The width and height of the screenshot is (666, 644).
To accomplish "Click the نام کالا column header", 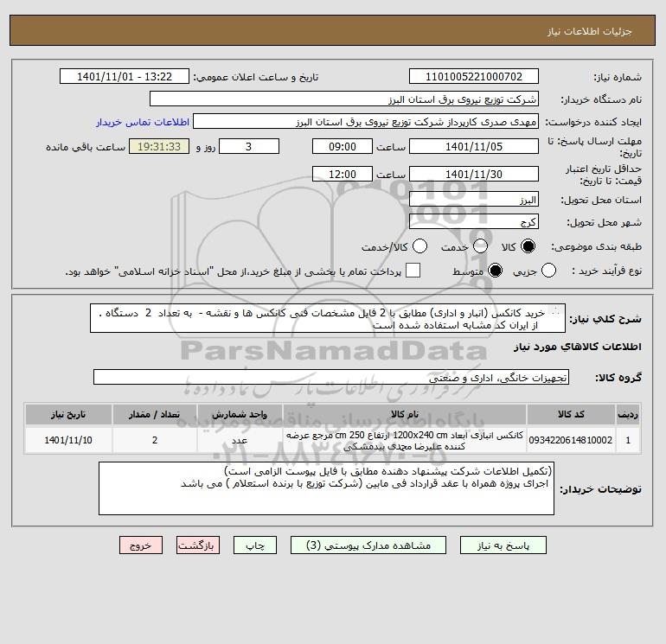I will pyautogui.click(x=405, y=414).
